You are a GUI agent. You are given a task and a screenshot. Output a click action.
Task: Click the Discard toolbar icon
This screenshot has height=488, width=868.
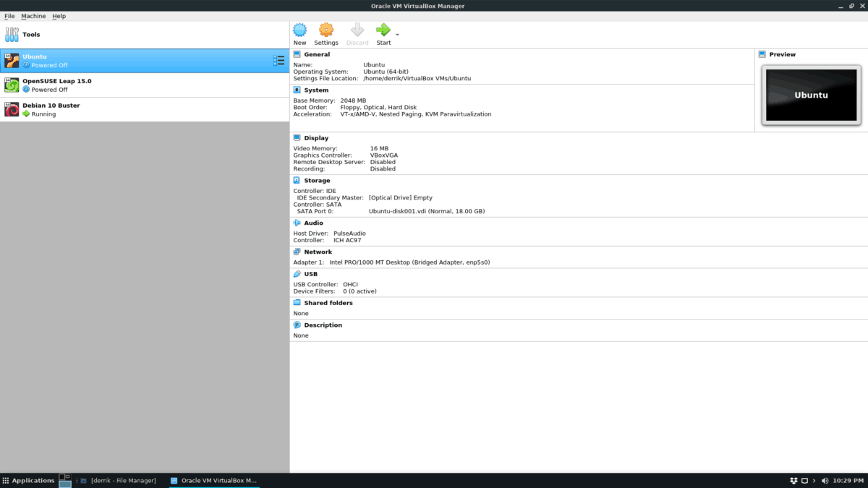(357, 31)
